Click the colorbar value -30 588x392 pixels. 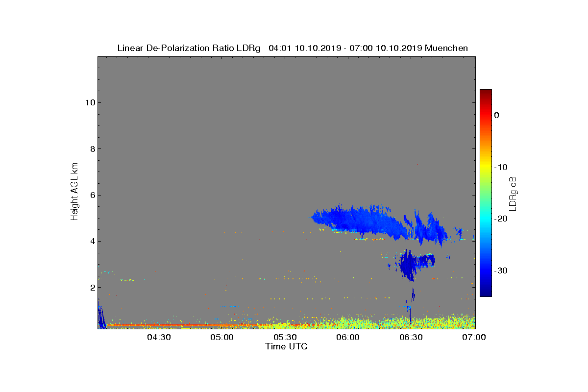(x=501, y=270)
